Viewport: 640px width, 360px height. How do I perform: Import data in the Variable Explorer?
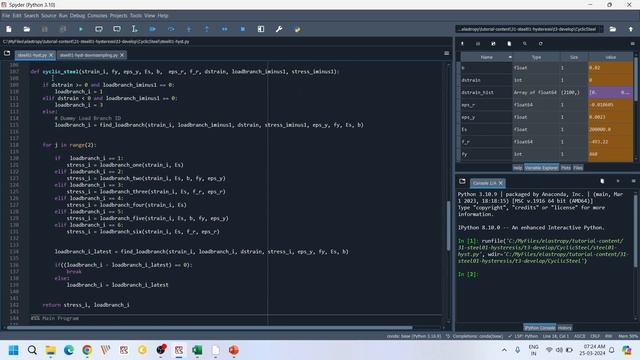(462, 44)
